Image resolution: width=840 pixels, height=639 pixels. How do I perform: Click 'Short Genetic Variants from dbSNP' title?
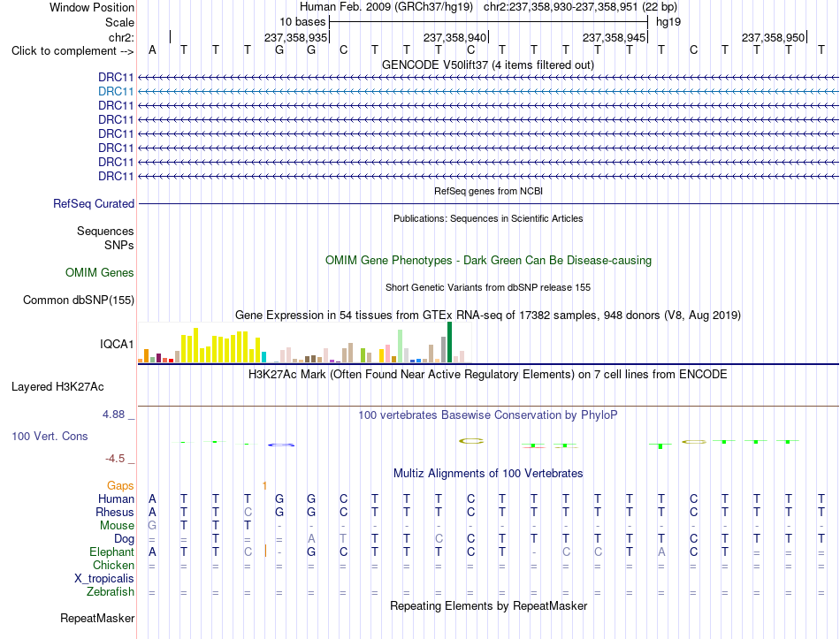(x=488, y=287)
